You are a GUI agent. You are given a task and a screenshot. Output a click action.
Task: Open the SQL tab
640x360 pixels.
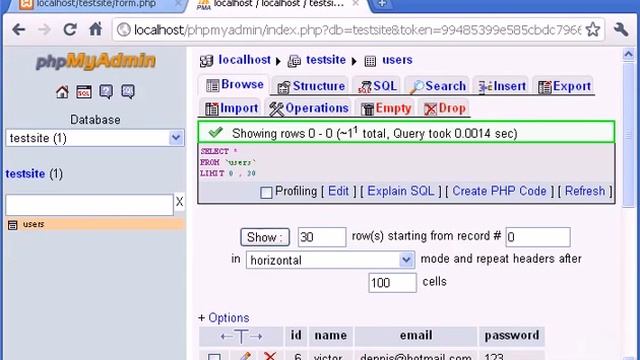[377, 86]
